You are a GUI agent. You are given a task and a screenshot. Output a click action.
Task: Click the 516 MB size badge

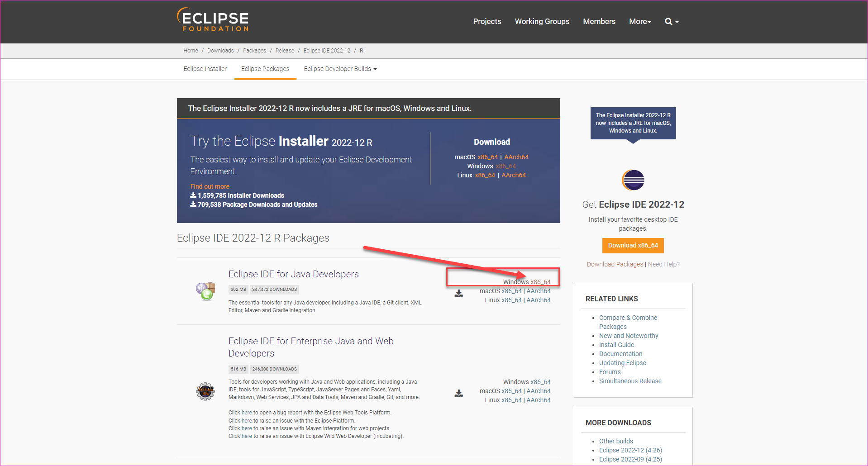[x=238, y=369]
